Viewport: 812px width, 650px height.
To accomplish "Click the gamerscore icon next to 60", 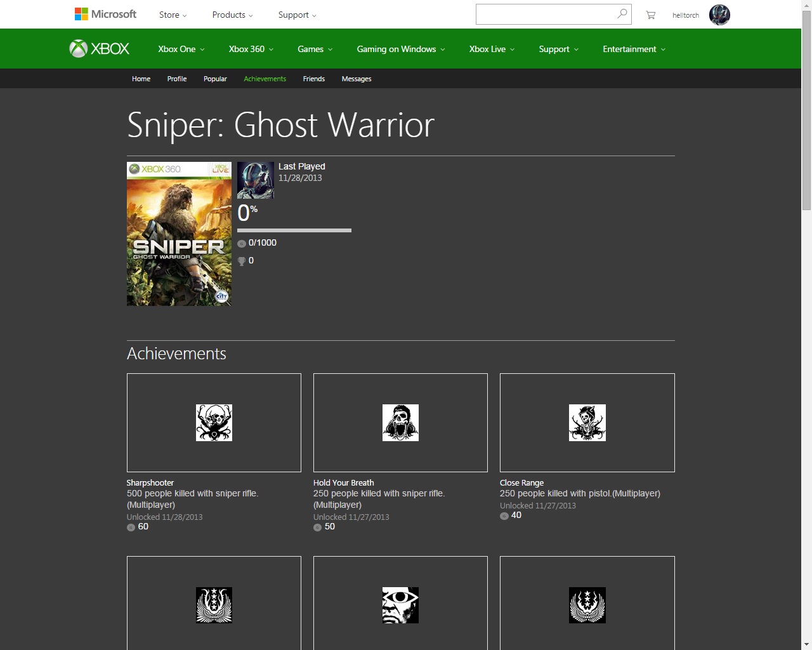I will pyautogui.click(x=131, y=527).
